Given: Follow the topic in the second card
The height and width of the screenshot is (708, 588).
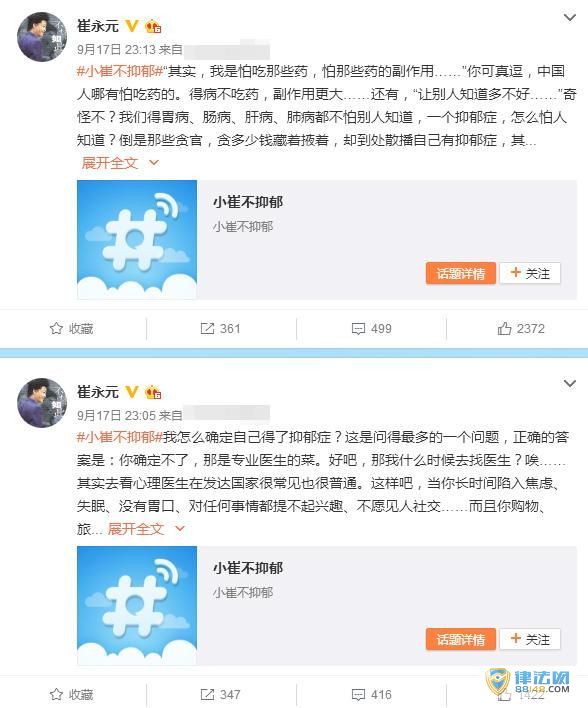Looking at the screenshot, I should pos(530,639).
